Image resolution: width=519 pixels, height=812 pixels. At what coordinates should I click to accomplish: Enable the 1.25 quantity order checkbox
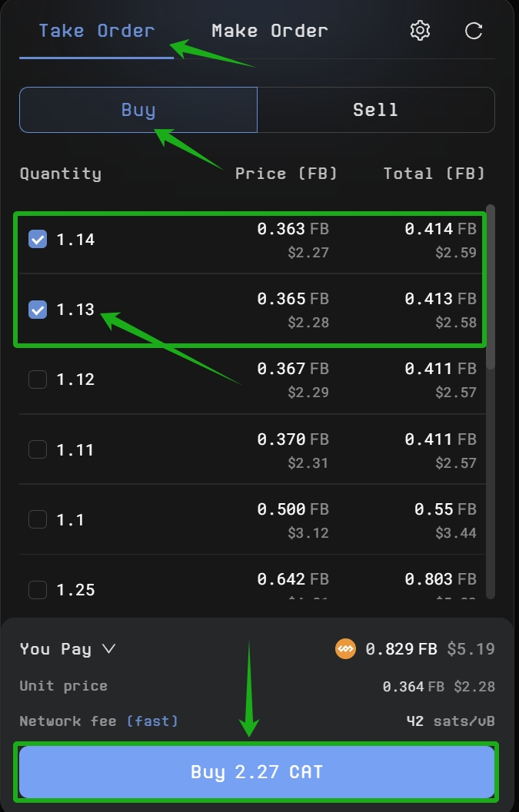click(38, 590)
